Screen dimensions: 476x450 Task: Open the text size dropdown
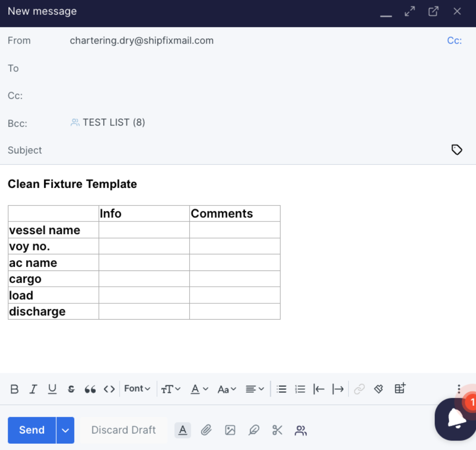(x=171, y=389)
